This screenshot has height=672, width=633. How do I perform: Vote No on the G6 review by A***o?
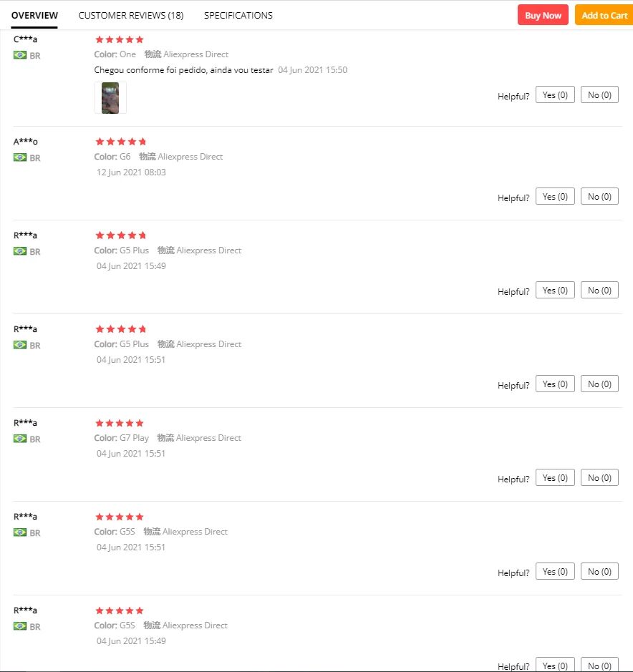599,197
